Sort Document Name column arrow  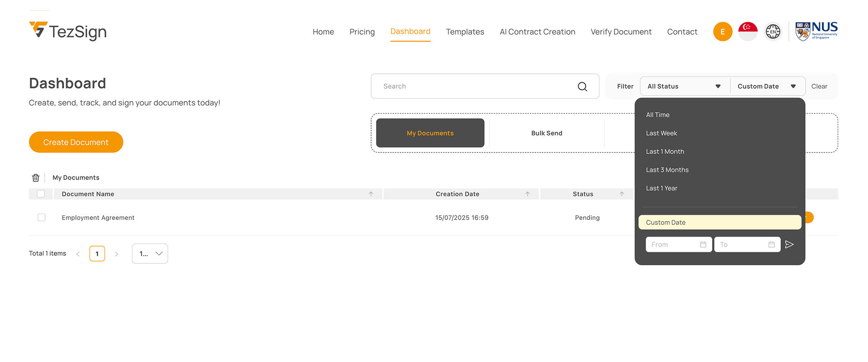[371, 194]
